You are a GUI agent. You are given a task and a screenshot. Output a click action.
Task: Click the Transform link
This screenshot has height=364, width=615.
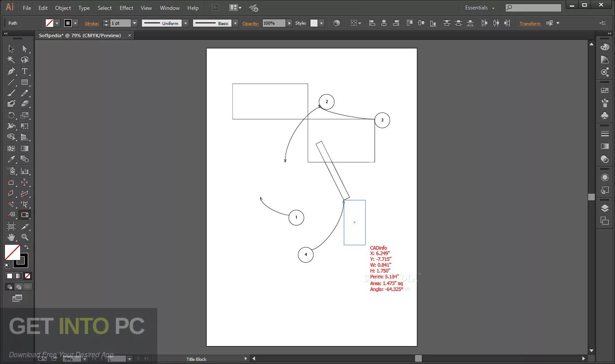coord(530,23)
